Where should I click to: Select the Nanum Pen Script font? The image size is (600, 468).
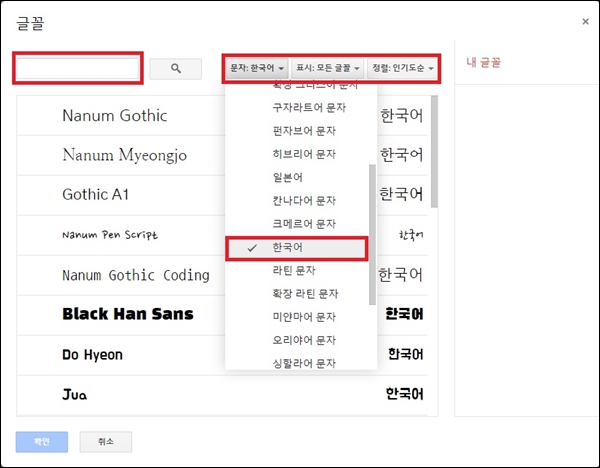coord(222,235)
